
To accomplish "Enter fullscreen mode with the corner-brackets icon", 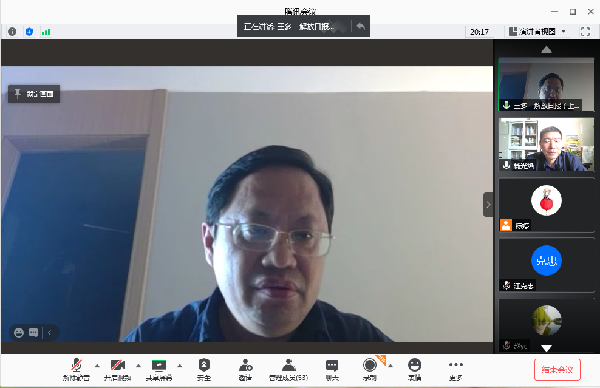I will 585,31.
